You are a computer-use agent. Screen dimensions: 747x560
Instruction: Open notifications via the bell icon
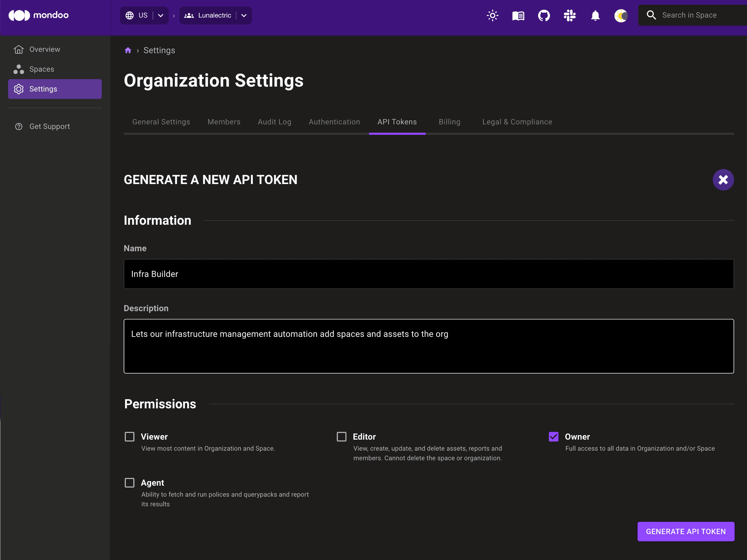(x=595, y=15)
